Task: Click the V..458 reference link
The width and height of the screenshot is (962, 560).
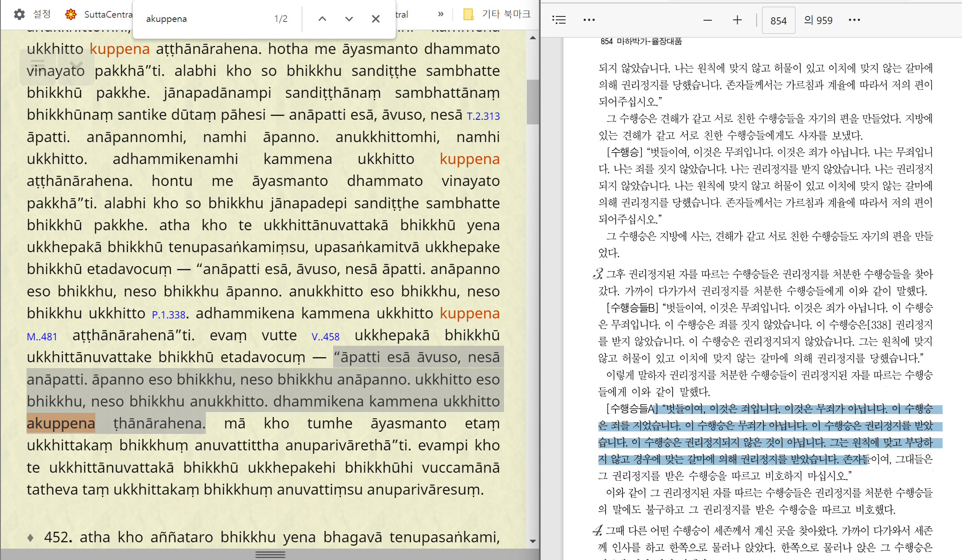Action: tap(326, 337)
